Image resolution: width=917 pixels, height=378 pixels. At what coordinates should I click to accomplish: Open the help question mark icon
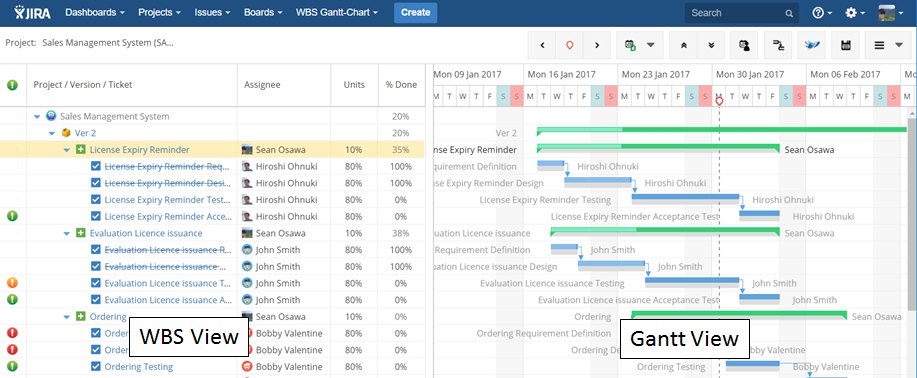(819, 12)
